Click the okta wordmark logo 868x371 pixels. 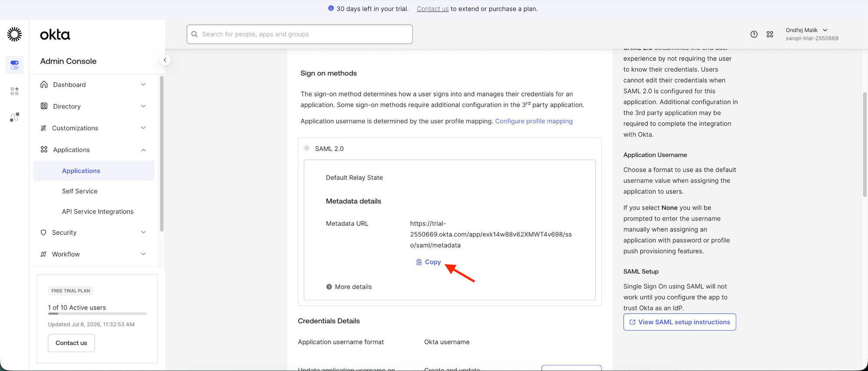(x=55, y=34)
